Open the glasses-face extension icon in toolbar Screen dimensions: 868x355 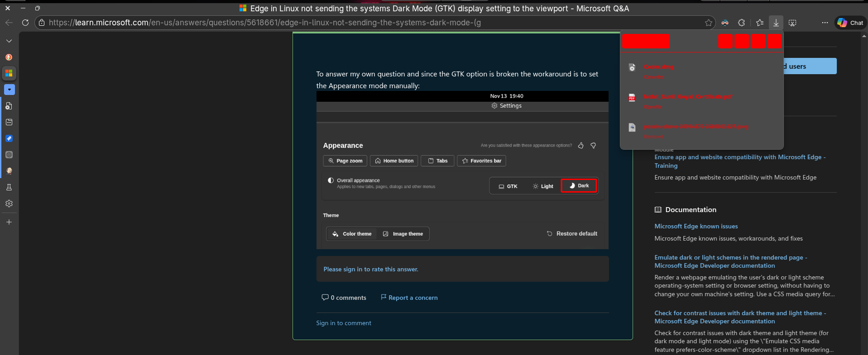coord(725,23)
